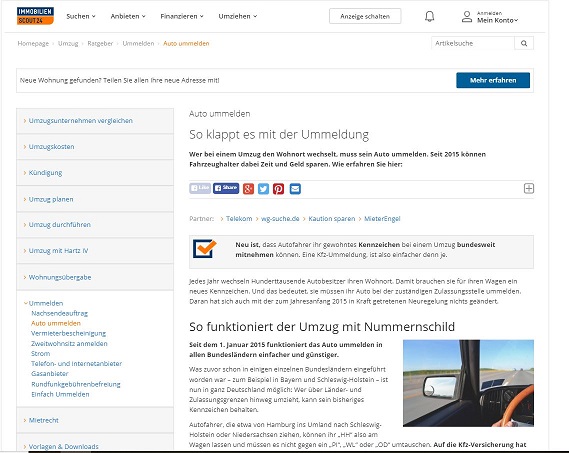Share article via Google Plus icon
Screen dimensions: 569x453
click(248, 189)
